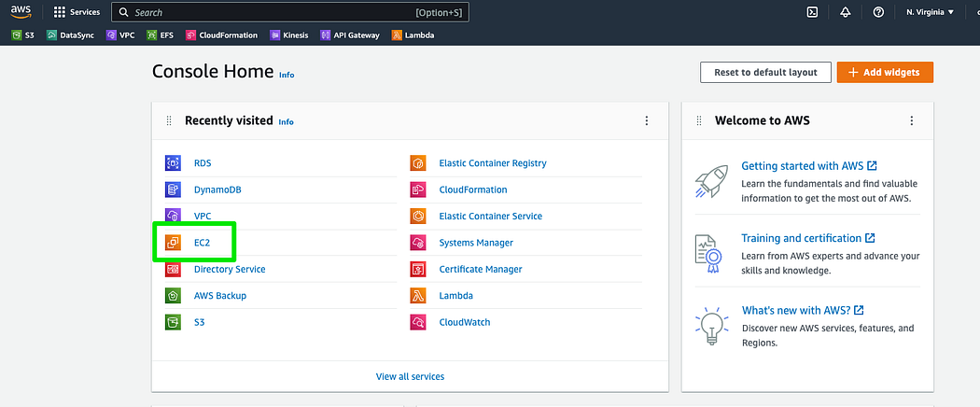The height and width of the screenshot is (407, 980).
Task: Click into the Search input field
Action: click(290, 12)
